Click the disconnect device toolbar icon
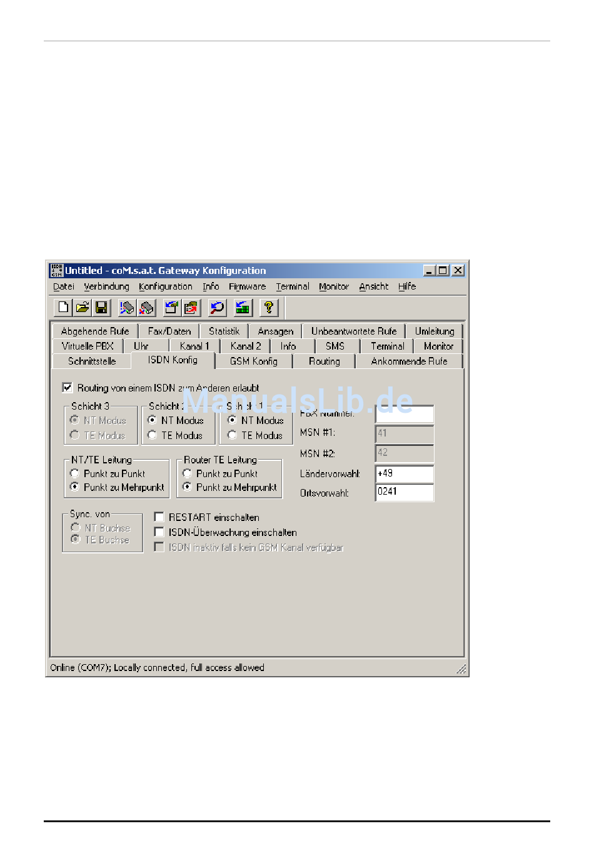 [146, 307]
